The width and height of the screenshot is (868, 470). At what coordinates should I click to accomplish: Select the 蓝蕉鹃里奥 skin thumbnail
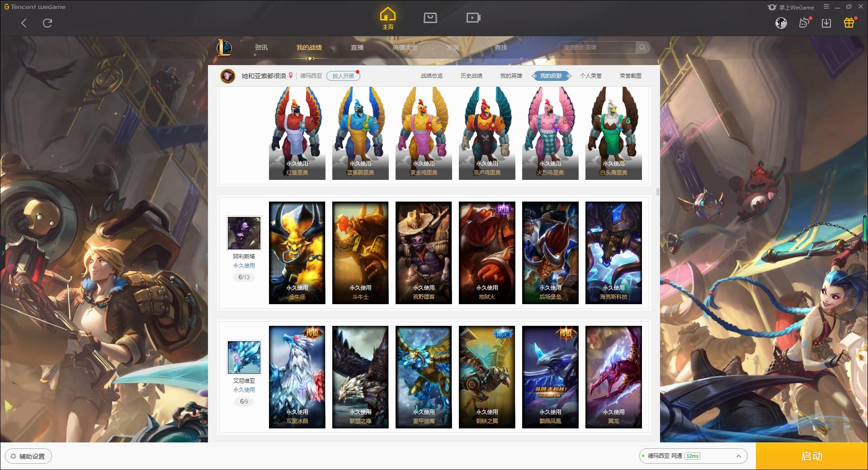pyautogui.click(x=360, y=133)
